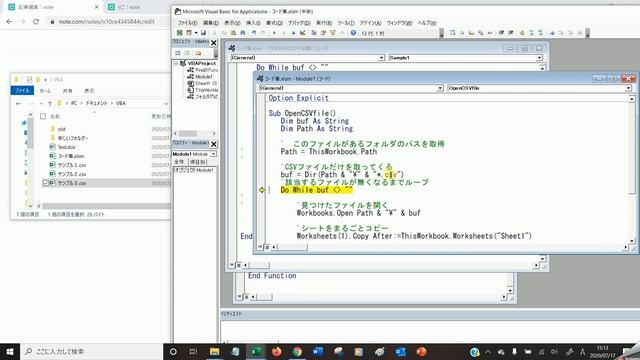The height and width of the screenshot is (360, 640).
Task: Collapse the VBAProject tree node
Action: click(176, 63)
